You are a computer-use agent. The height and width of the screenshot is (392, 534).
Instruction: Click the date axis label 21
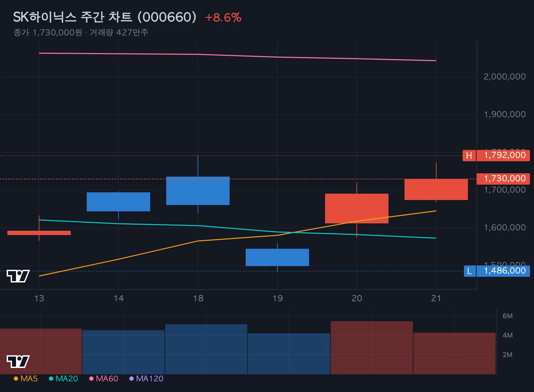[436, 298]
